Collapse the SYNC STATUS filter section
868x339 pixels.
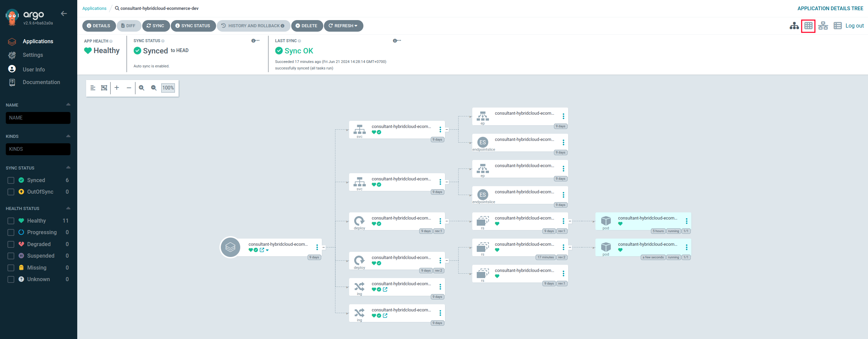click(x=68, y=167)
